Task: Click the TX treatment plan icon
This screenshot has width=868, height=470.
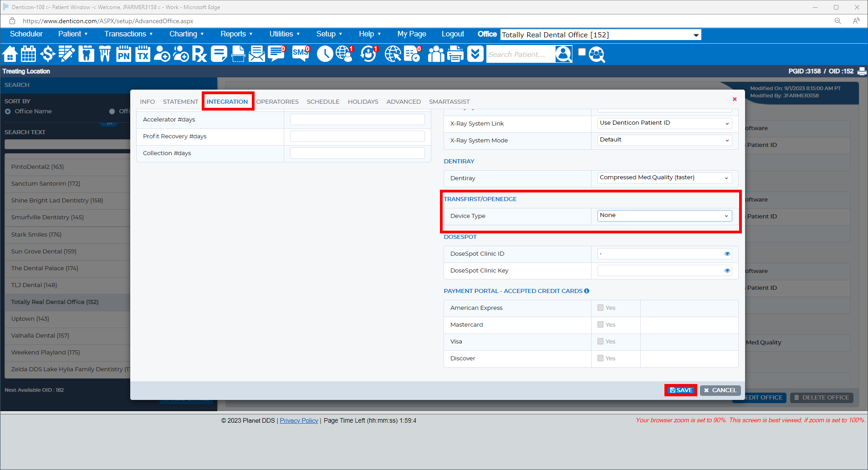Action: (x=142, y=54)
